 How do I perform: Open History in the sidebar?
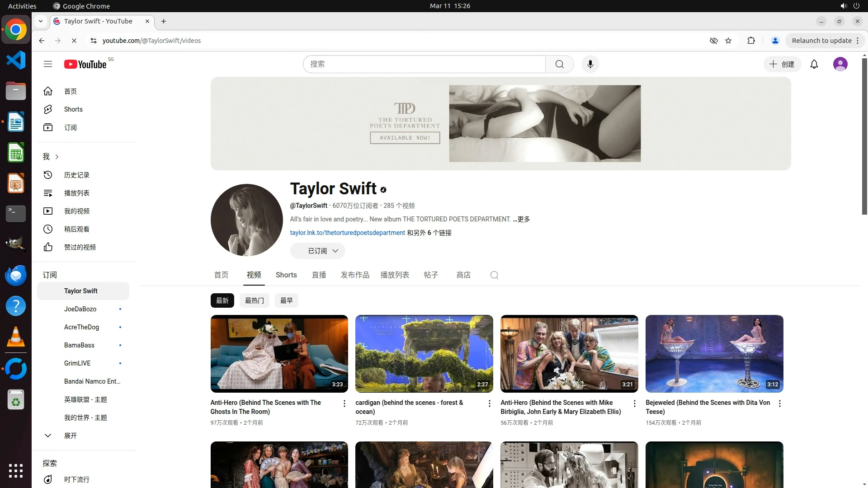76,175
